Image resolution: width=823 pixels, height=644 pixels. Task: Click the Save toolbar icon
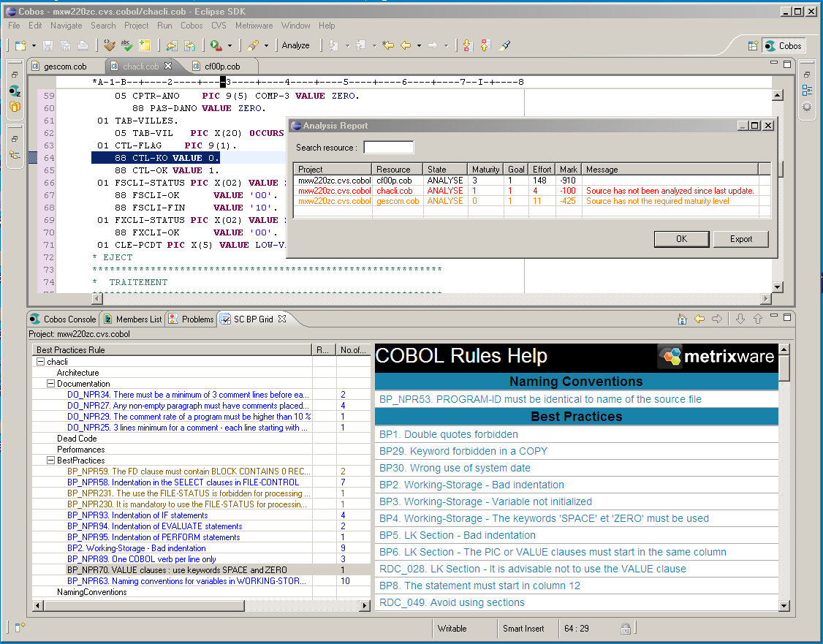click(x=48, y=45)
